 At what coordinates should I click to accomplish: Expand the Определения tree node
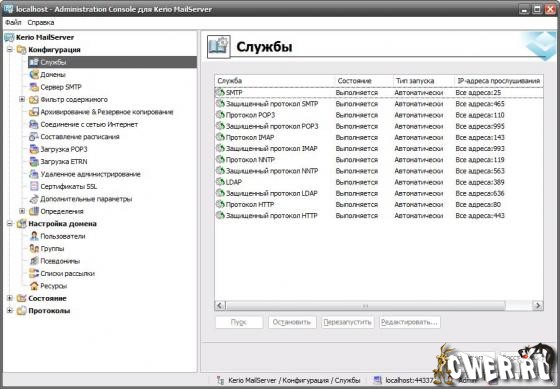(x=22, y=211)
